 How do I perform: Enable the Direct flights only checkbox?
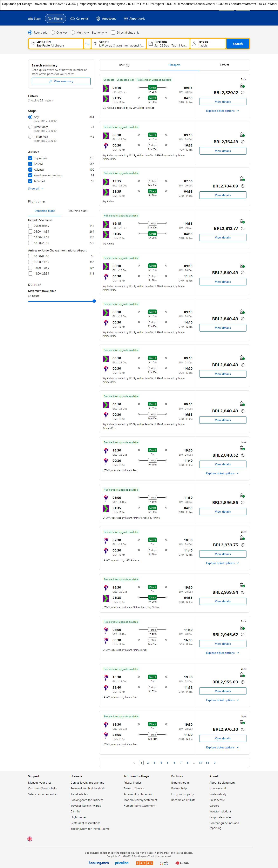point(113,33)
